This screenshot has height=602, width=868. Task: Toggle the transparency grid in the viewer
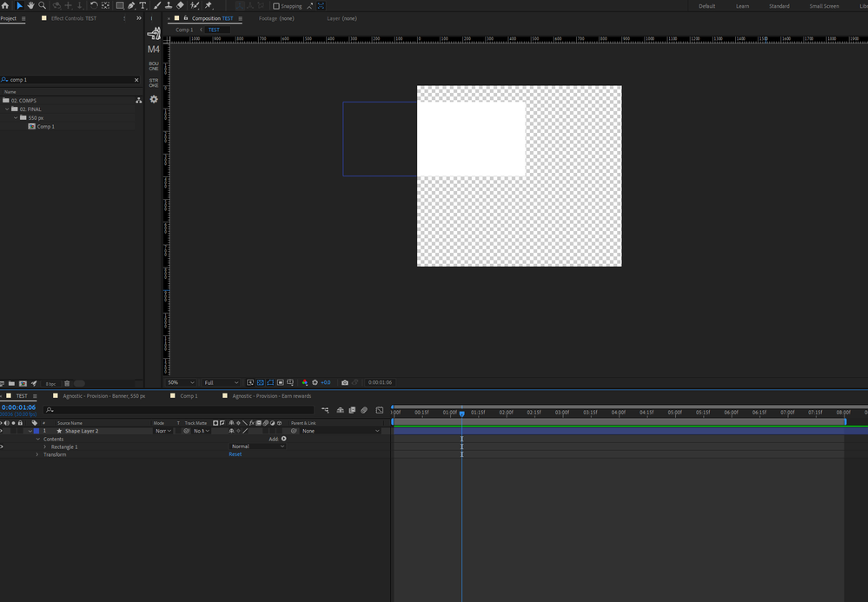[261, 382]
